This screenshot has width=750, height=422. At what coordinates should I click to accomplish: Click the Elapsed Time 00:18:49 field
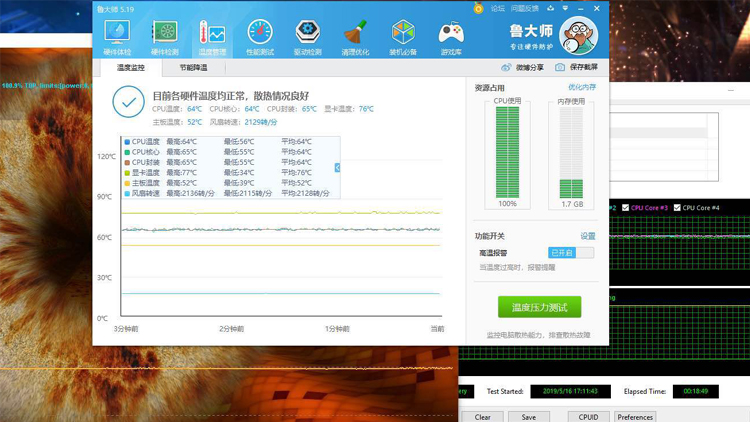(695, 391)
